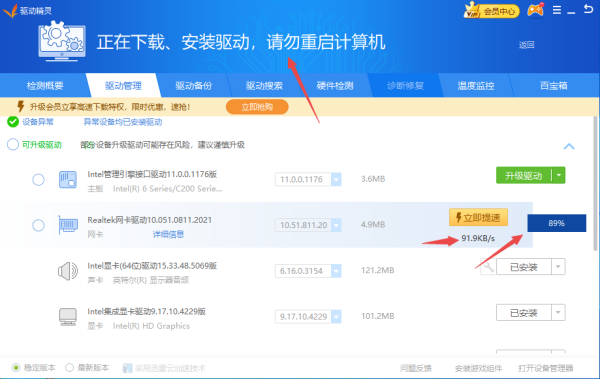Screen dimensions: 600x379
Task: Click the Intel(R) HD Graphics device name
Action: (x=152, y=326)
